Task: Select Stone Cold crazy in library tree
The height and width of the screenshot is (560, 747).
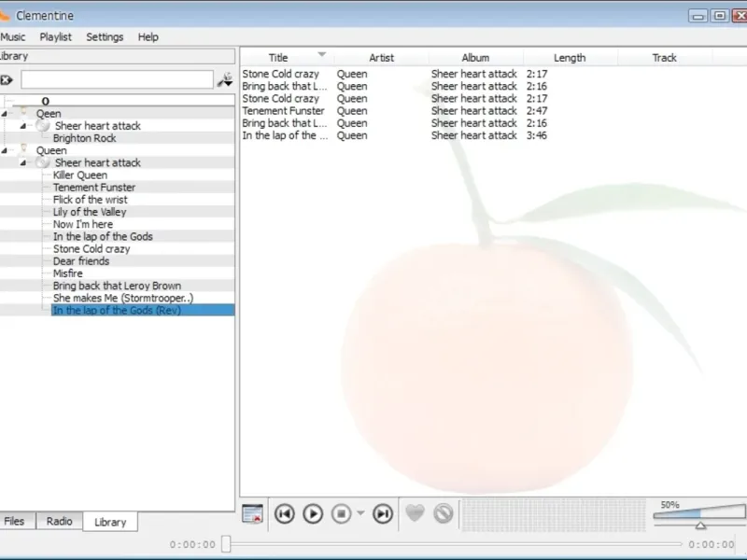Action: coord(92,249)
